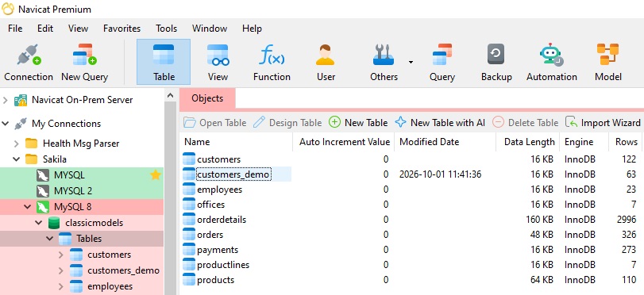The height and width of the screenshot is (295, 644).
Task: Open the Others dropdown arrow
Action: [411, 63]
